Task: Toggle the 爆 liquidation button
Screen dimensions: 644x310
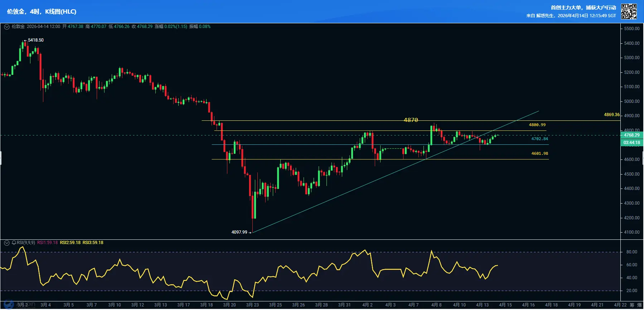Action: [x=640, y=305]
